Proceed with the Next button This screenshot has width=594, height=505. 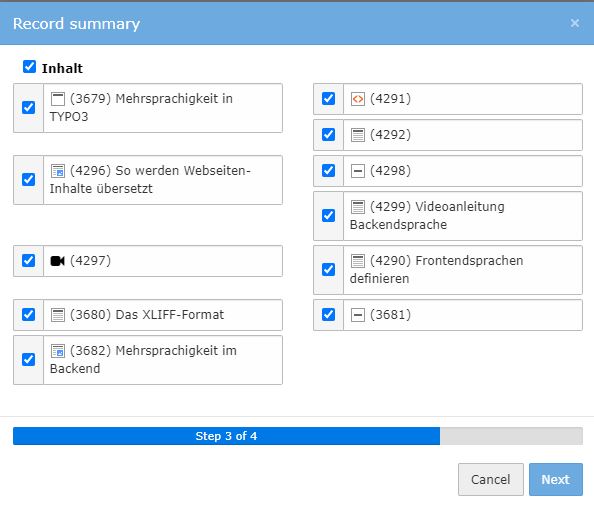tap(556, 479)
